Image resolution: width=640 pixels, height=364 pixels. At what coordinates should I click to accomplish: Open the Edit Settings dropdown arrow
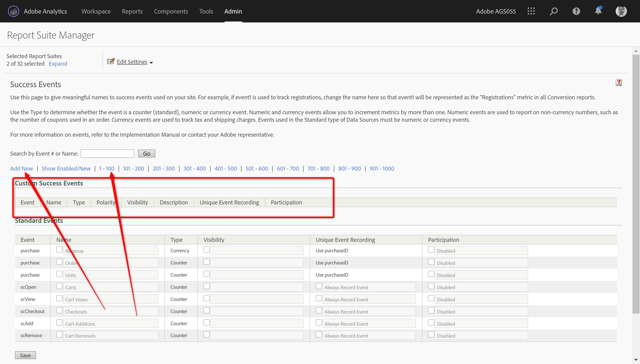pos(151,63)
